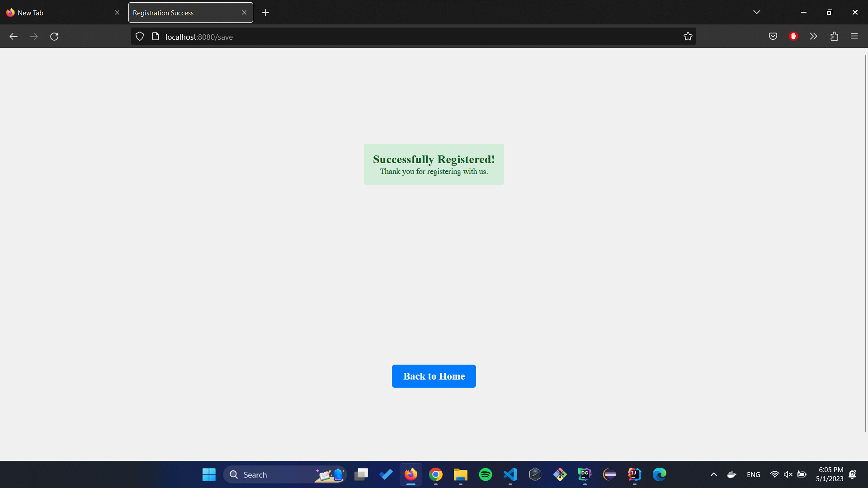Expand hidden icons in the system tray

tap(714, 474)
